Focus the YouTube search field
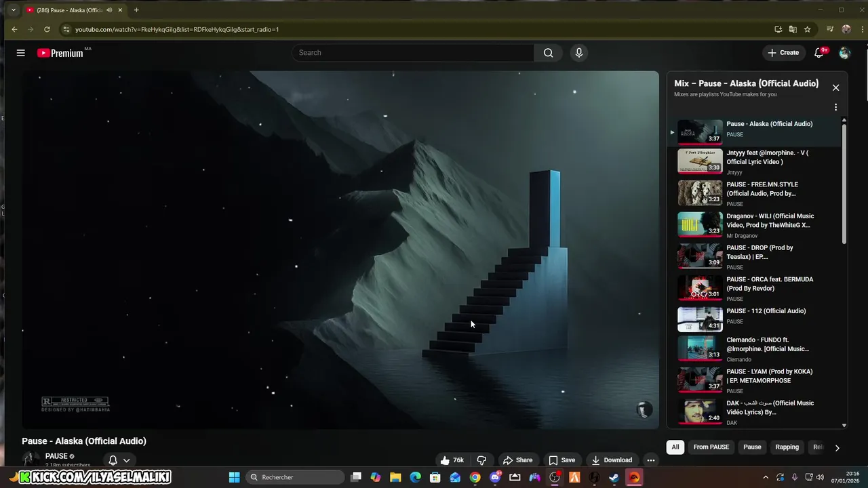This screenshot has width=868, height=488. pyautogui.click(x=414, y=53)
